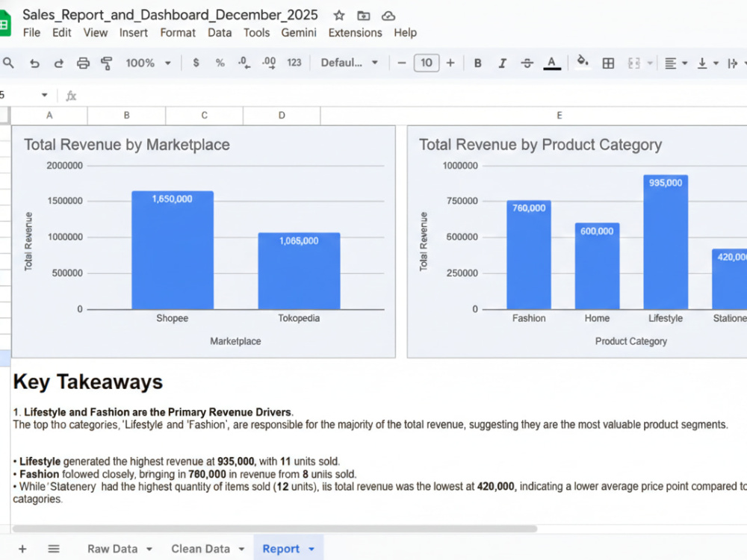Select column D header

282,115
